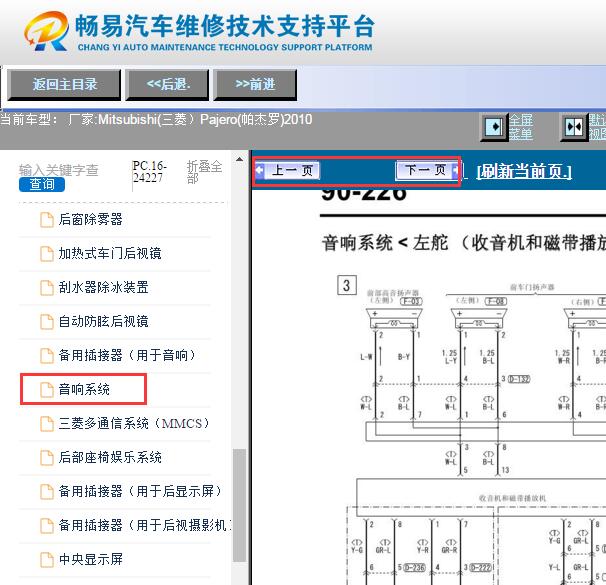Go to next page with 下一页
The width and height of the screenshot is (606, 585).
point(427,170)
